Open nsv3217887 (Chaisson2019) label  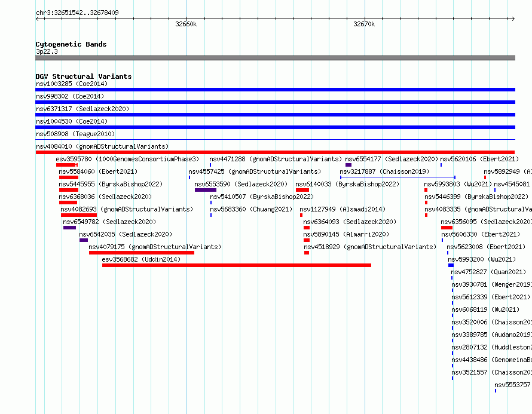tap(384, 171)
